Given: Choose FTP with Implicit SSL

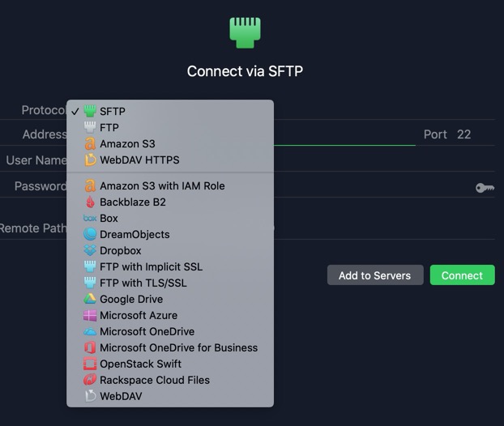Looking at the screenshot, I should coord(170,266).
